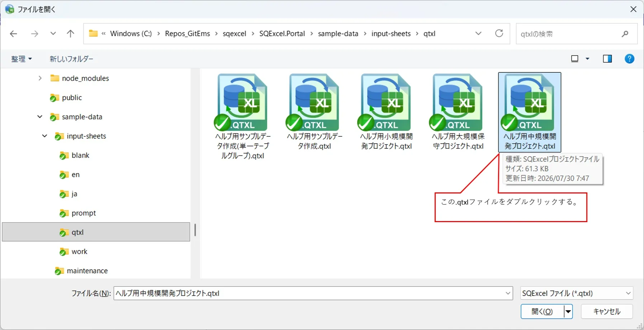Click Repos_GitEms in the address path

[x=188, y=34]
